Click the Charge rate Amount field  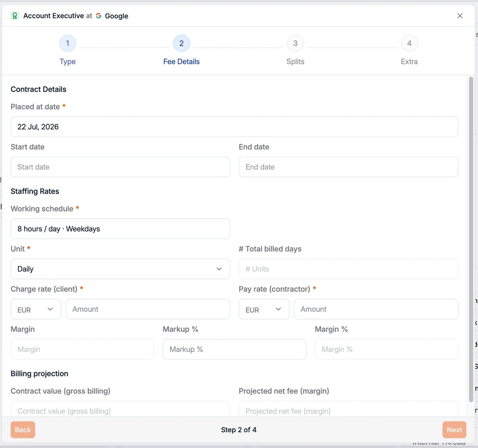coord(148,309)
